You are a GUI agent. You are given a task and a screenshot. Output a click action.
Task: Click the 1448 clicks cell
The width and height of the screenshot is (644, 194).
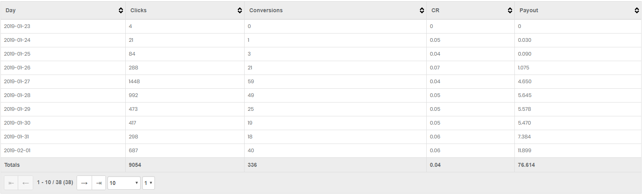pyautogui.click(x=134, y=82)
